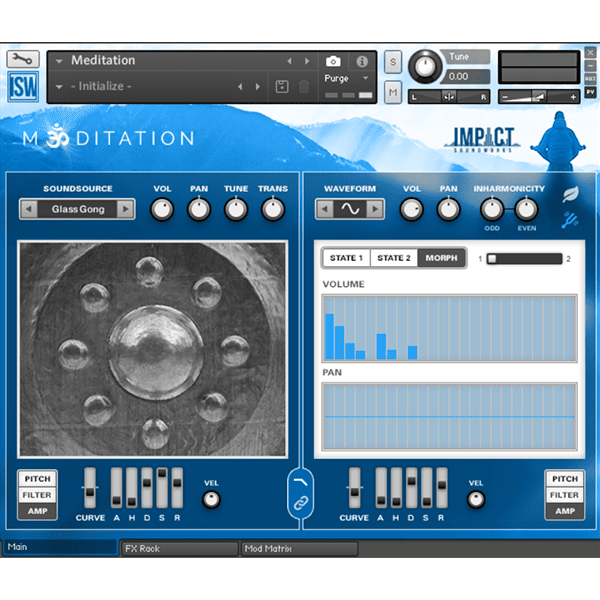This screenshot has width=600, height=600.
Task: Click the L-R pan slider in header
Action: pos(449,97)
